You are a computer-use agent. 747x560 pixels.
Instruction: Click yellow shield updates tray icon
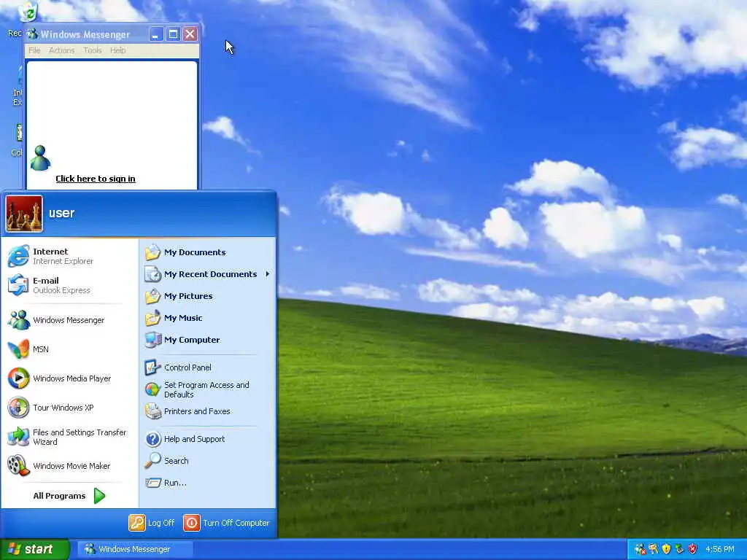(x=666, y=549)
